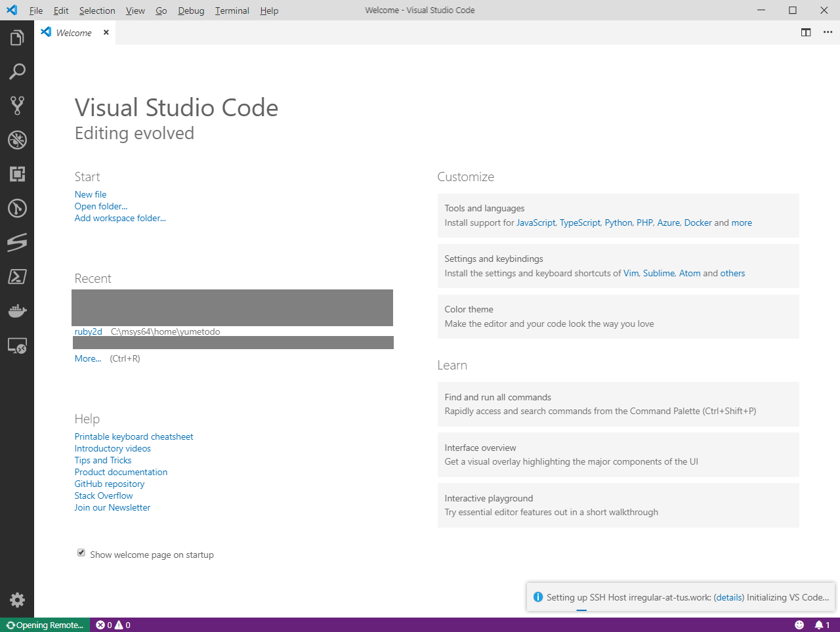This screenshot has height=632, width=840.
Task: Open the Go menu
Action: 161,11
